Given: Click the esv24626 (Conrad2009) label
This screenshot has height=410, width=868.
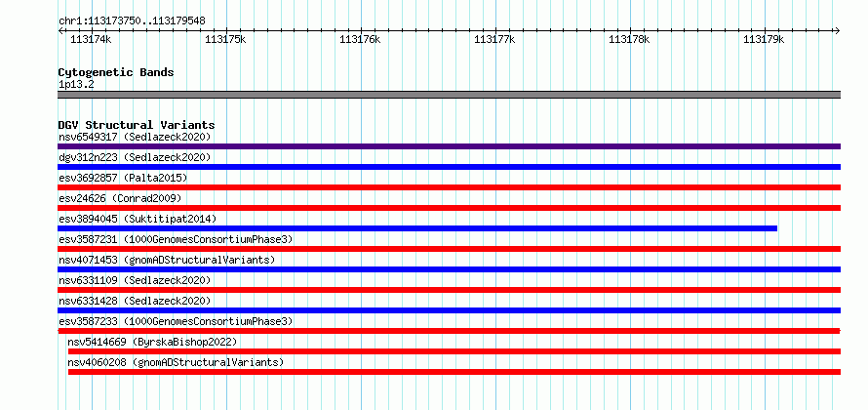Looking at the screenshot, I should [x=120, y=198].
